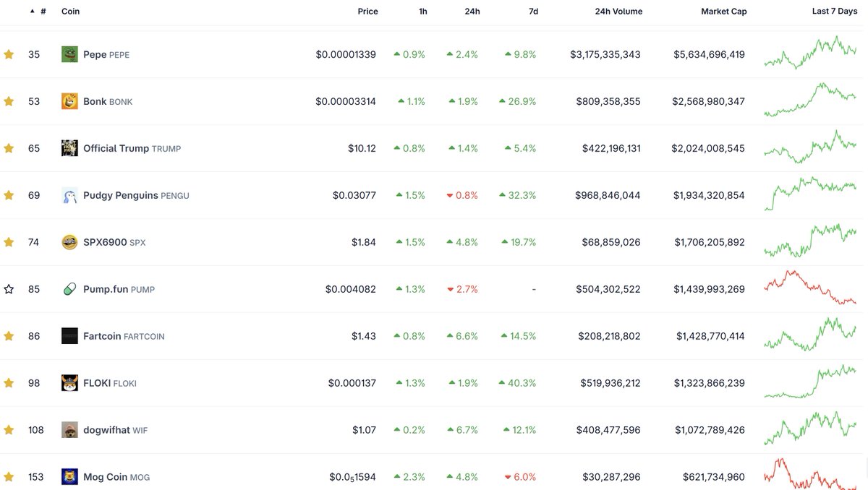Sort by Market Cap column
868x490 pixels.
tap(724, 12)
